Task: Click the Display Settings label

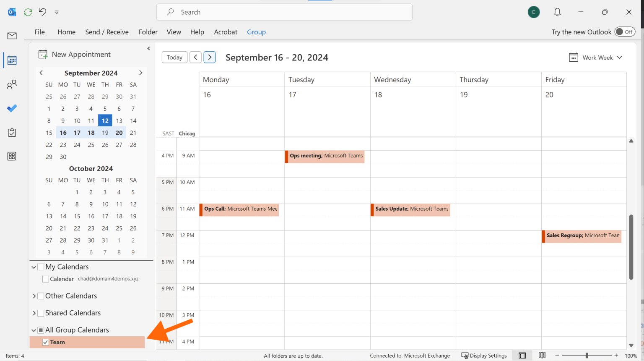Action: (488, 356)
